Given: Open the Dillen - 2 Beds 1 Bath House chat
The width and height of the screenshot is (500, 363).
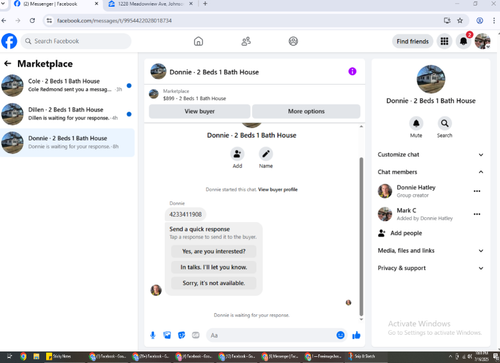Looking at the screenshot, I should 67,114.
